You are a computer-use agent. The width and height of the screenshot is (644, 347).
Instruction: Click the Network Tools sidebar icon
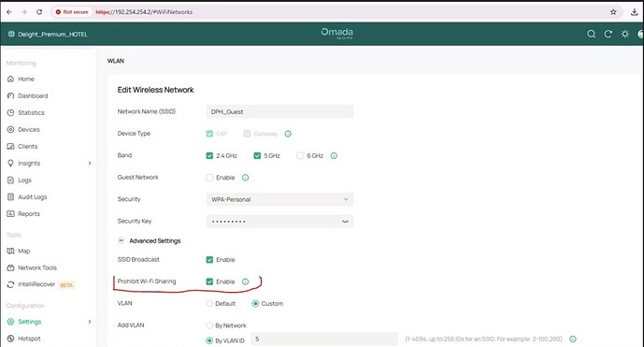(10, 267)
